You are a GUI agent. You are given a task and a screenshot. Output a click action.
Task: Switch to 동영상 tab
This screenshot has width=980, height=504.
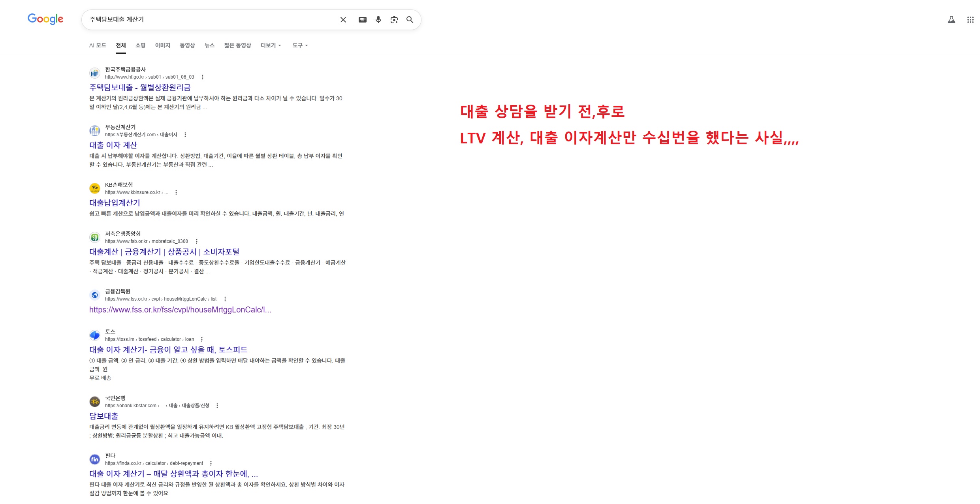pos(188,45)
